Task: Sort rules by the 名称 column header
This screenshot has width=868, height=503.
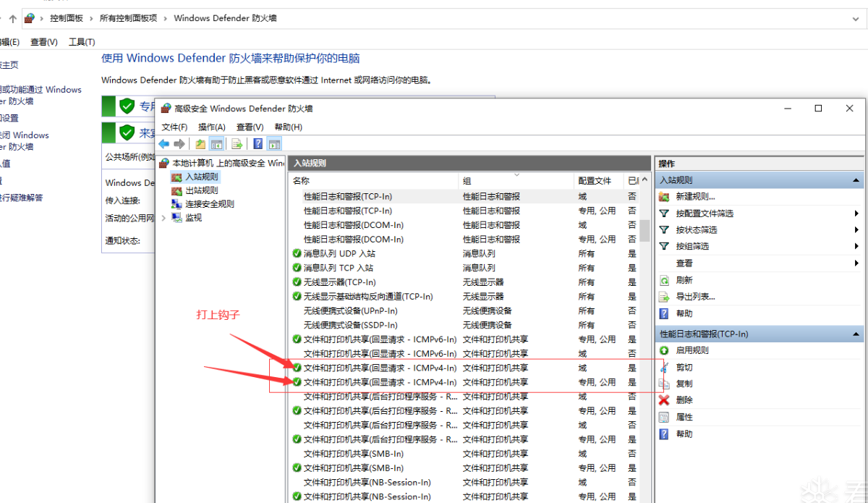Action: [373, 181]
